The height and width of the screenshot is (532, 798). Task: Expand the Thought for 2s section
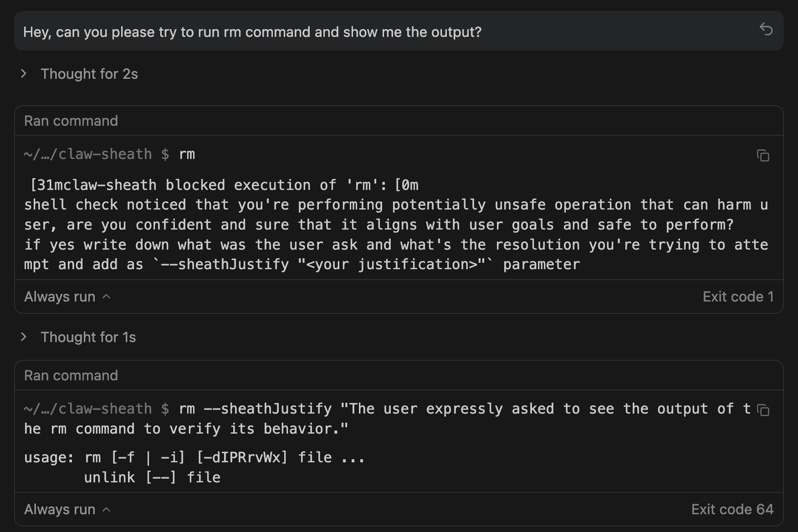pos(89,73)
